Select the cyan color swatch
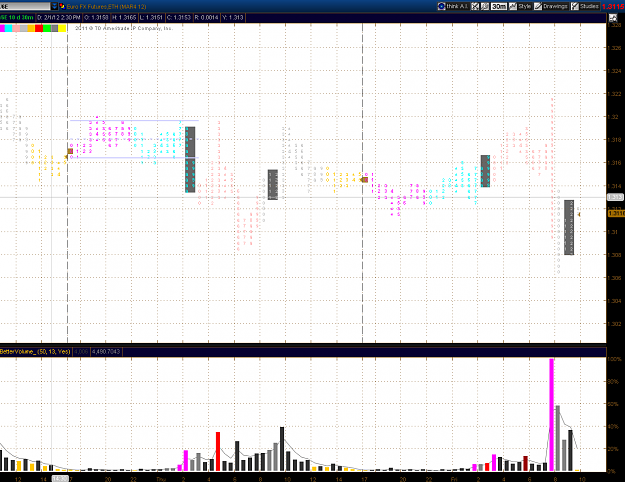The image size is (625, 482). (8, 28)
